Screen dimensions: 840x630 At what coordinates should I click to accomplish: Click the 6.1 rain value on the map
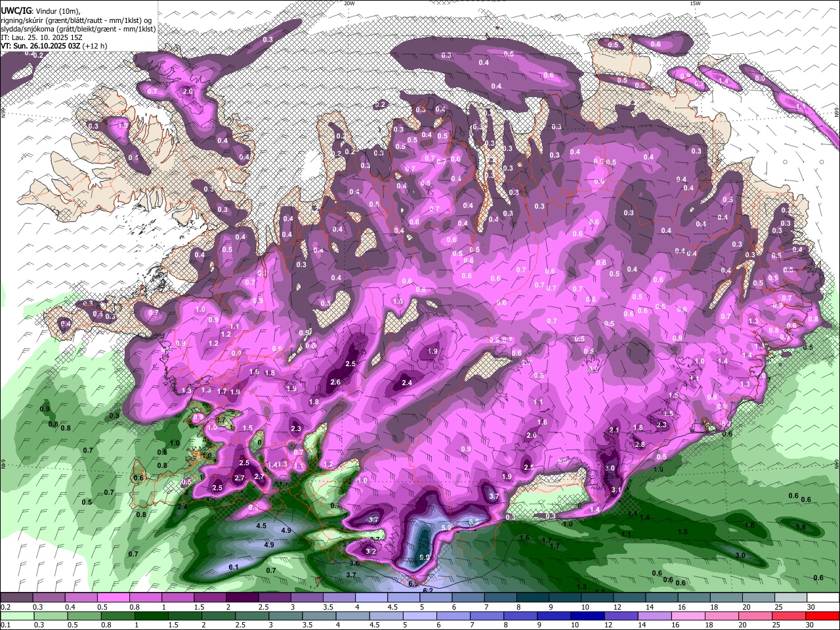coord(233,567)
